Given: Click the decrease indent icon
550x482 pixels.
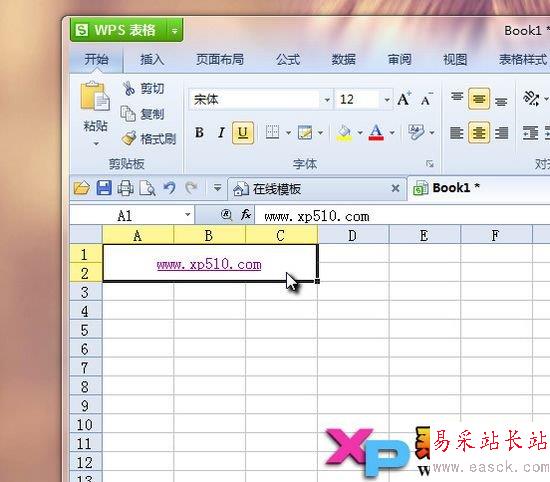Looking at the screenshot, I should [x=530, y=133].
